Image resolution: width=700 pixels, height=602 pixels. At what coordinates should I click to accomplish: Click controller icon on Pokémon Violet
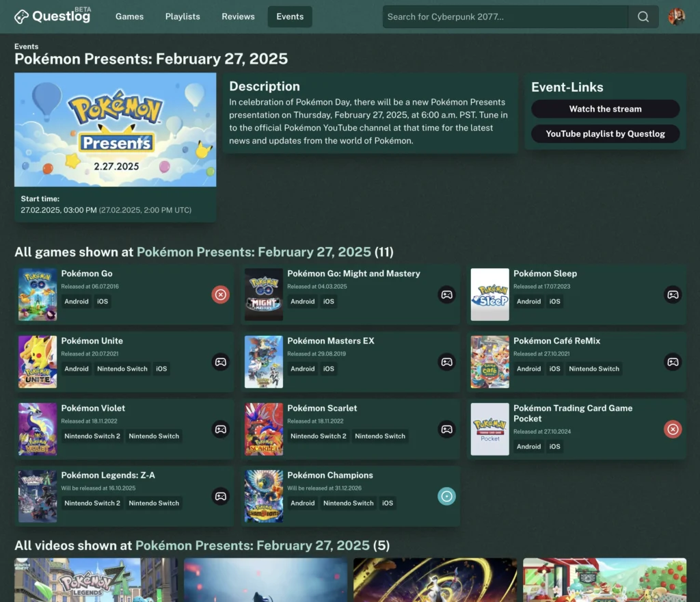tap(221, 429)
